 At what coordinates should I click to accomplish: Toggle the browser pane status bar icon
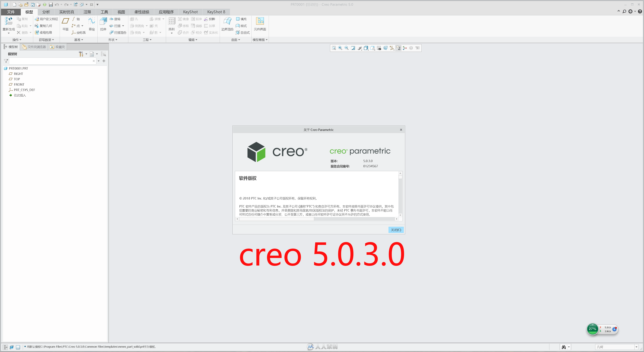click(x=12, y=347)
